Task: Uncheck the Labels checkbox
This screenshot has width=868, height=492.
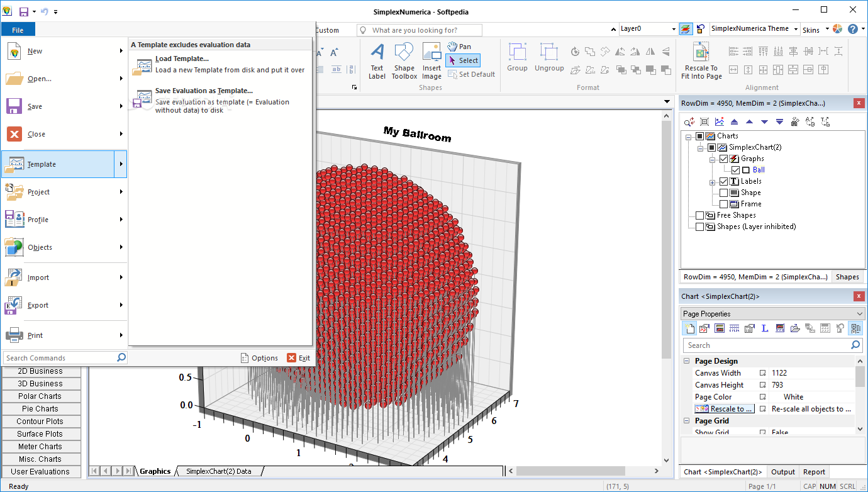Action: [723, 181]
